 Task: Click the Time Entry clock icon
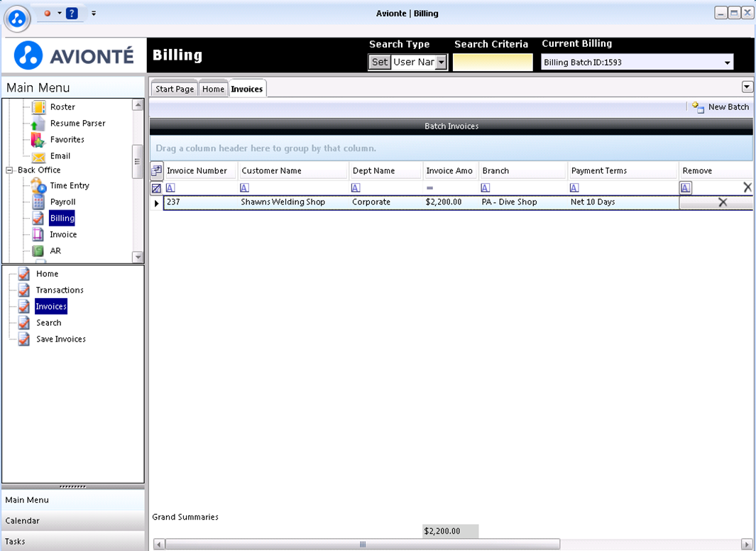[x=38, y=185]
